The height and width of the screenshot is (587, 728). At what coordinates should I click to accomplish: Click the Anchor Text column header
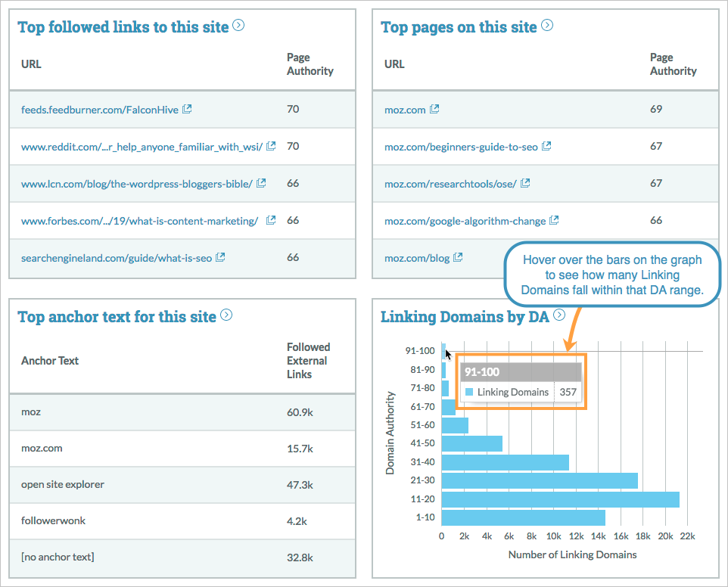tap(50, 361)
